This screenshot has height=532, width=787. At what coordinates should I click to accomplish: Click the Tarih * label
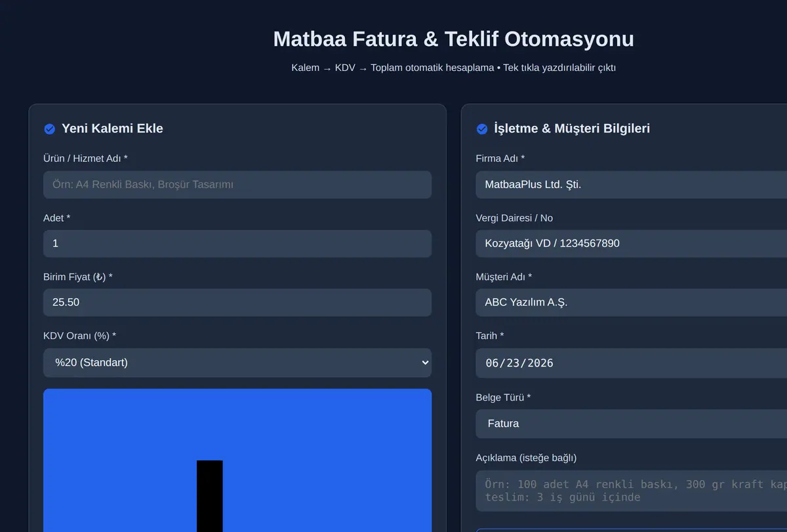tap(490, 336)
